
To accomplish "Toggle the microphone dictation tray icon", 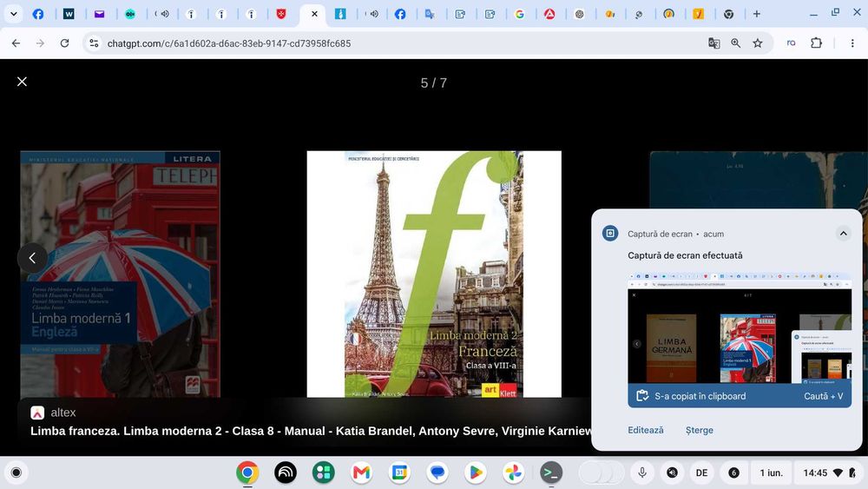I will [642, 472].
